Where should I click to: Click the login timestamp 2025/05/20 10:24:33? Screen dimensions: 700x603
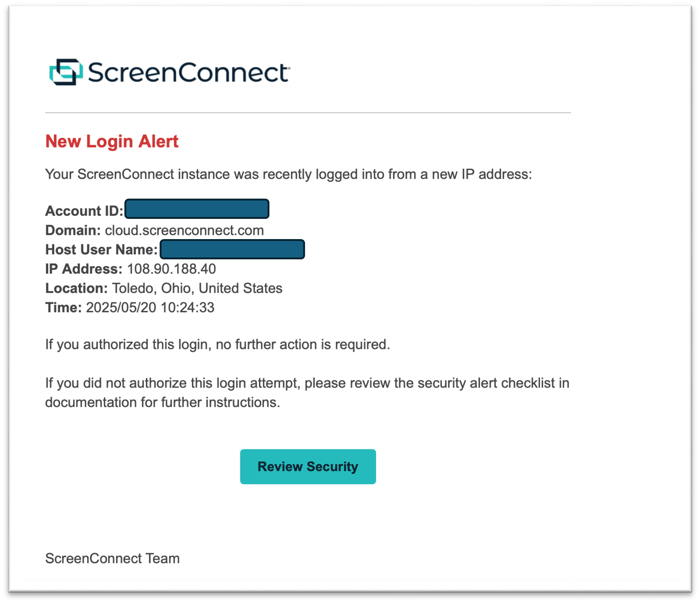[150, 307]
